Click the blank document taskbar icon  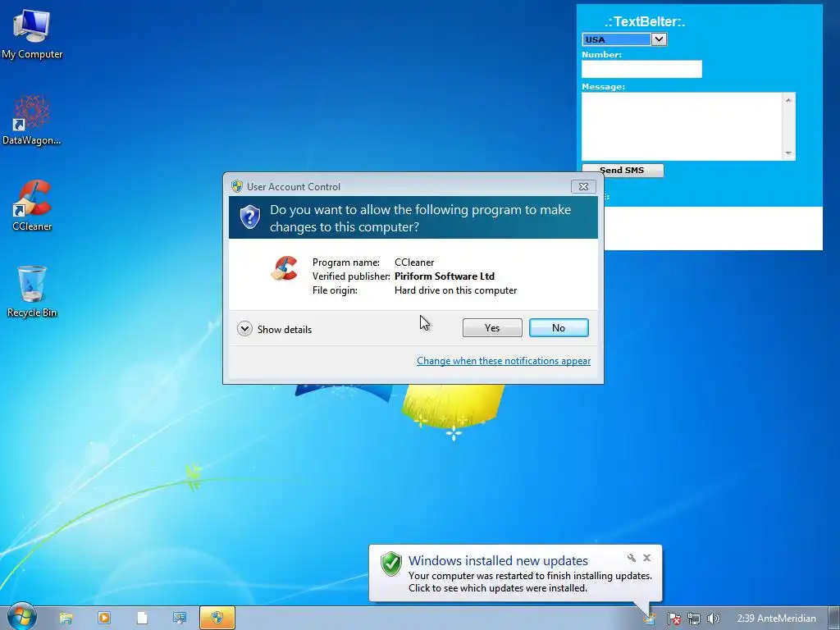142,618
